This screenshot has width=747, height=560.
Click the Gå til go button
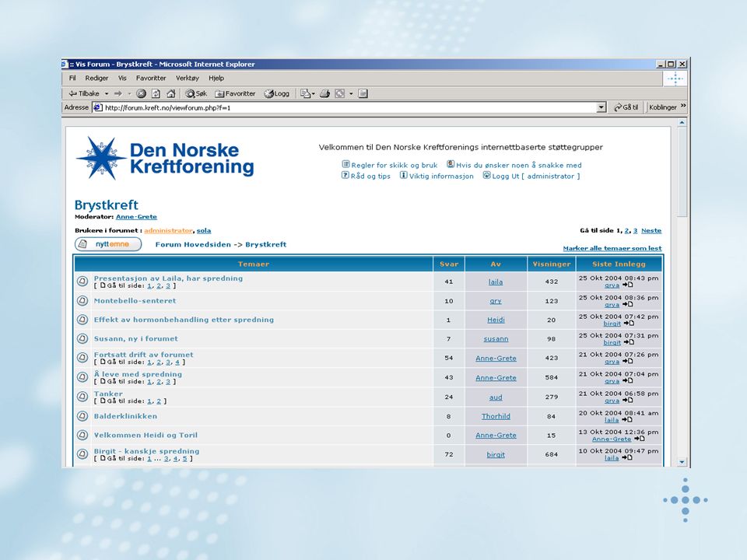click(x=626, y=107)
